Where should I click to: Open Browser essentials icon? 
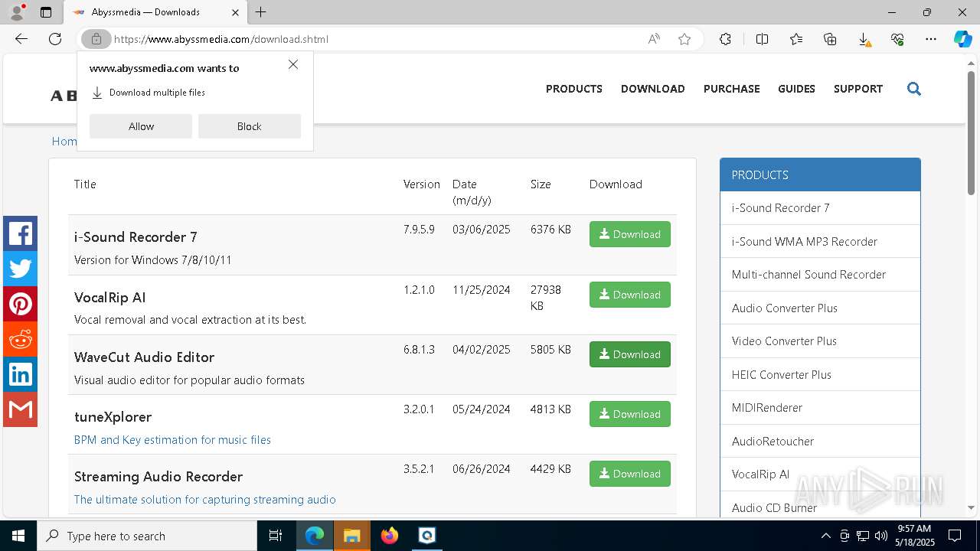tap(897, 39)
